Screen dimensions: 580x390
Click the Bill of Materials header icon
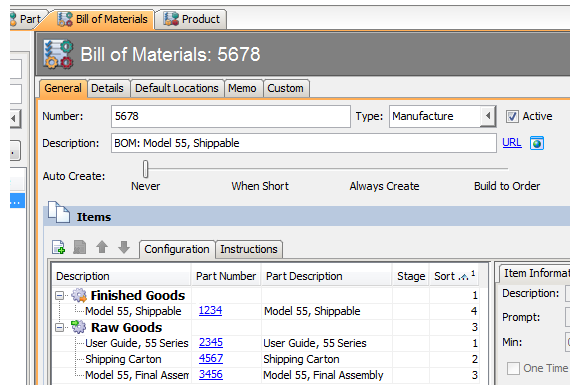pos(58,54)
